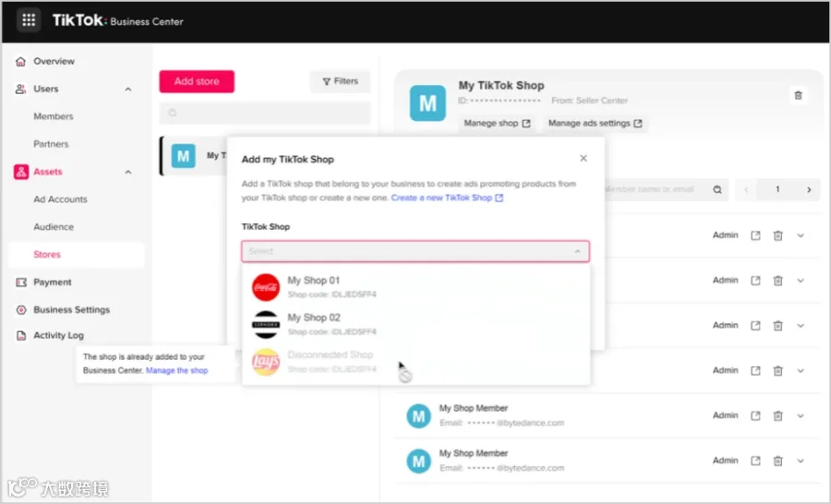Screen dimensions: 831x504
Task: Open the TikTok Shop select dropdown
Action: (415, 251)
